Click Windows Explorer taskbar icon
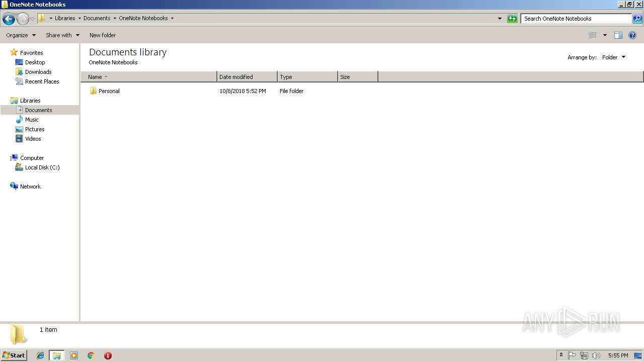 (x=57, y=355)
